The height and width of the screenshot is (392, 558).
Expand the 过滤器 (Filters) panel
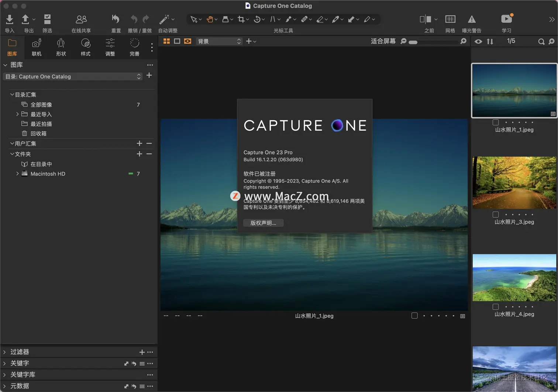(x=5, y=352)
